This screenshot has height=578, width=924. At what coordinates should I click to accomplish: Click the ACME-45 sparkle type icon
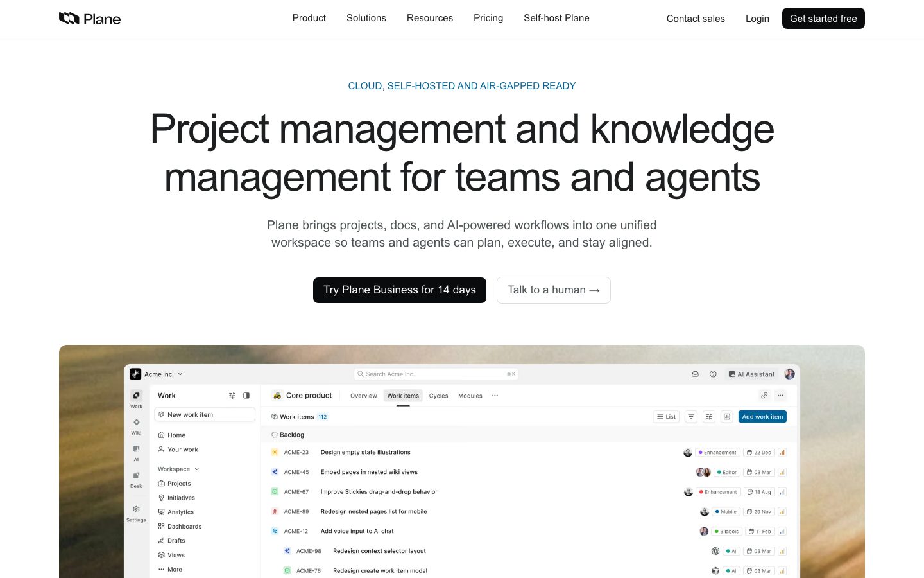(275, 472)
